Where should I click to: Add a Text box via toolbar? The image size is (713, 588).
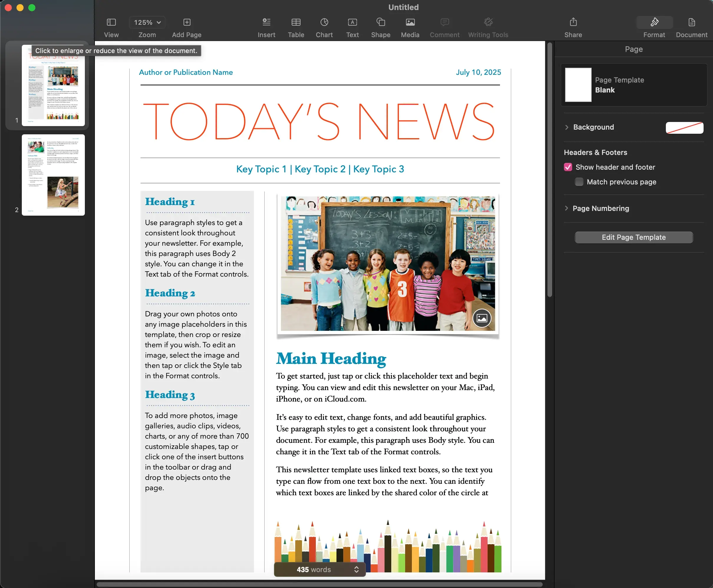point(352,22)
